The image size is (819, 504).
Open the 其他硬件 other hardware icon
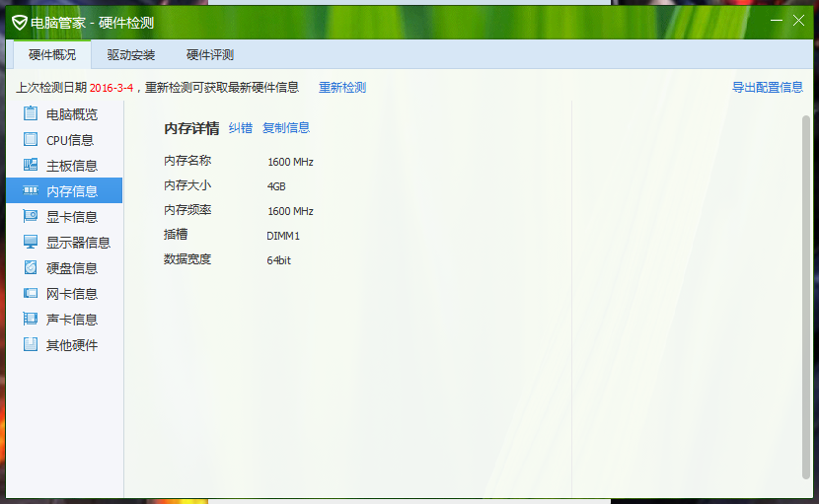[x=31, y=344]
